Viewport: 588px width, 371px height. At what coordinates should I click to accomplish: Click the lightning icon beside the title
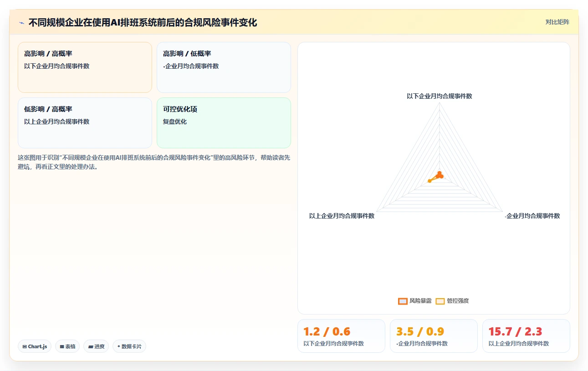pyautogui.click(x=21, y=23)
